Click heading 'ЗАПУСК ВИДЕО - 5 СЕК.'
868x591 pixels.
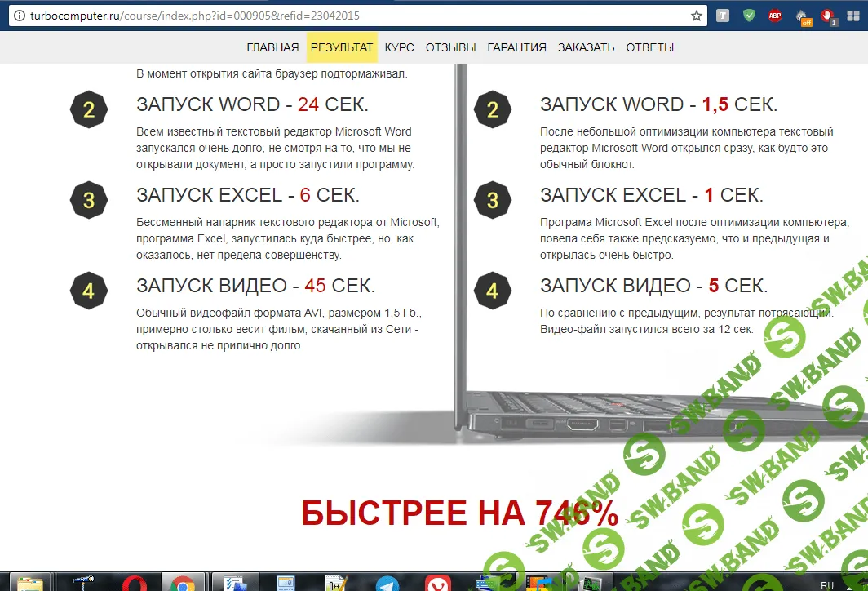pyautogui.click(x=653, y=286)
